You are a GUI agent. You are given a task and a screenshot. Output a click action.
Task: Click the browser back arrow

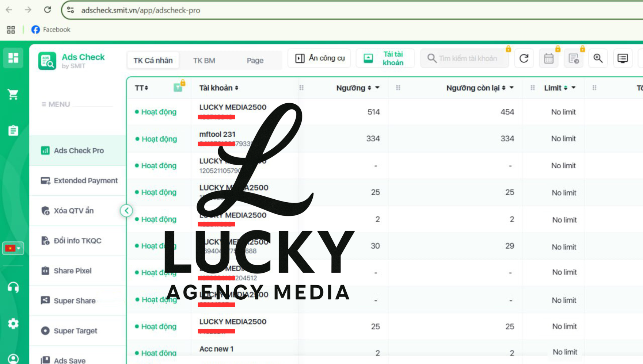pos(9,10)
